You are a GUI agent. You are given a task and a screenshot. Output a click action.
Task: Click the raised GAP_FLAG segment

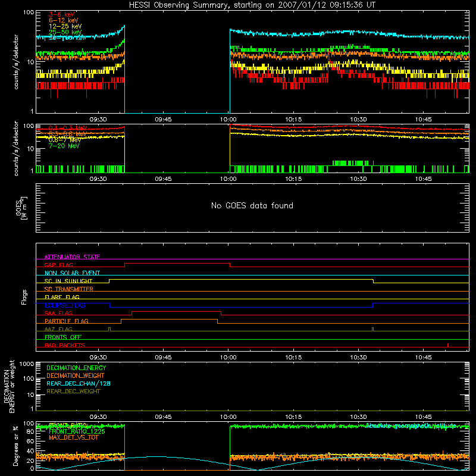pos(177,264)
